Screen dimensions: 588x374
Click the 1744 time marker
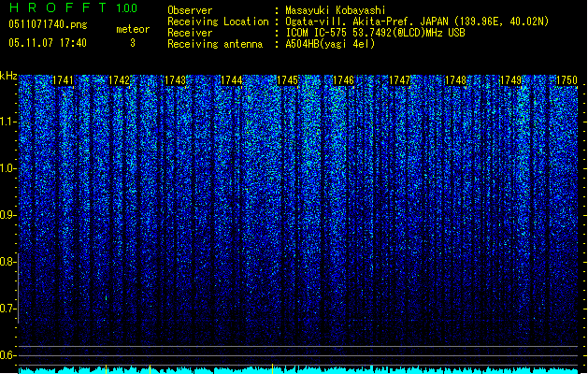pyautogui.click(x=232, y=80)
